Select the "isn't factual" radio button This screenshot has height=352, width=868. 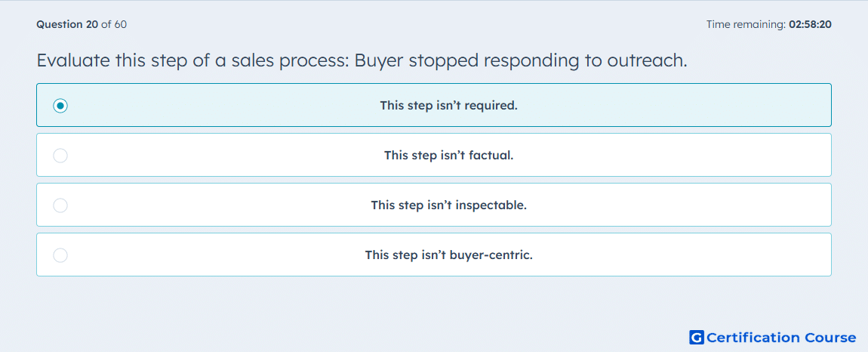60,155
